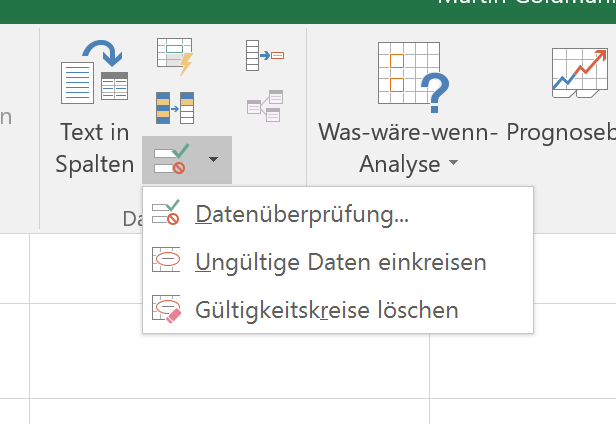Click the Blitzvorschau flash fill icon
Image resolution: width=616 pixels, height=424 pixels.
174,57
